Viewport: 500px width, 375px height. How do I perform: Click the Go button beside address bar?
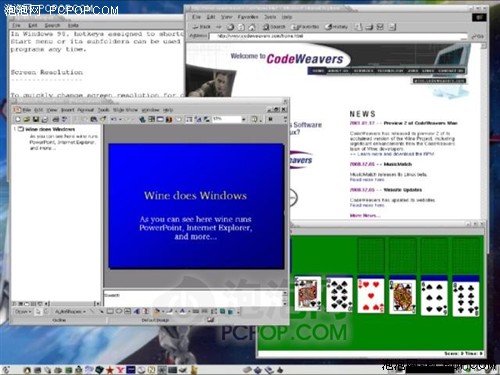coord(477,36)
